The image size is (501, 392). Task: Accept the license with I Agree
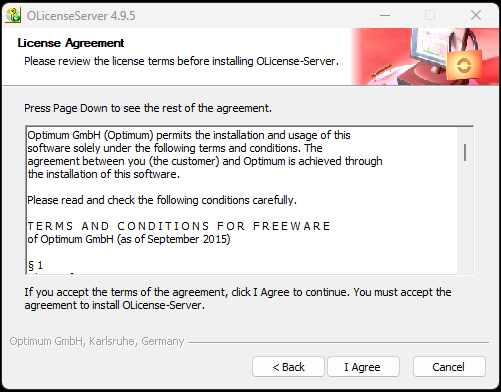(x=363, y=367)
